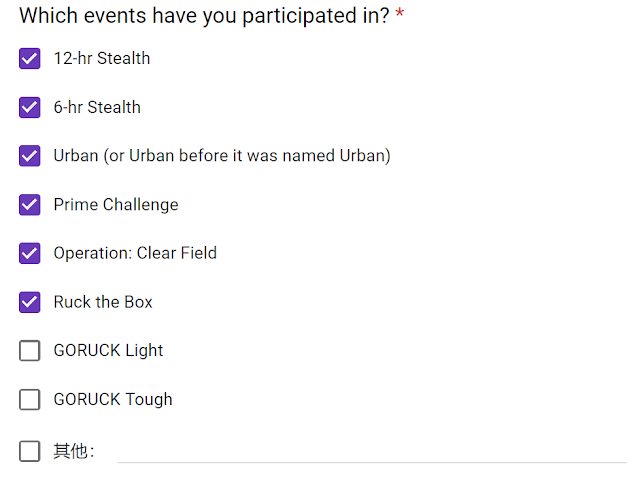The height and width of the screenshot is (479, 640).
Task: Click the "Urban (or Urban before...)" label text
Action: [x=222, y=156]
